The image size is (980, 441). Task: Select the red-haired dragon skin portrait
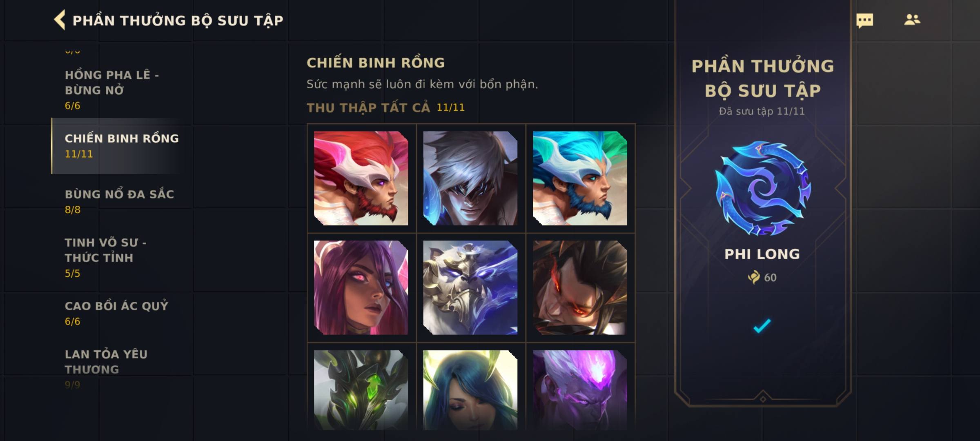click(x=361, y=178)
